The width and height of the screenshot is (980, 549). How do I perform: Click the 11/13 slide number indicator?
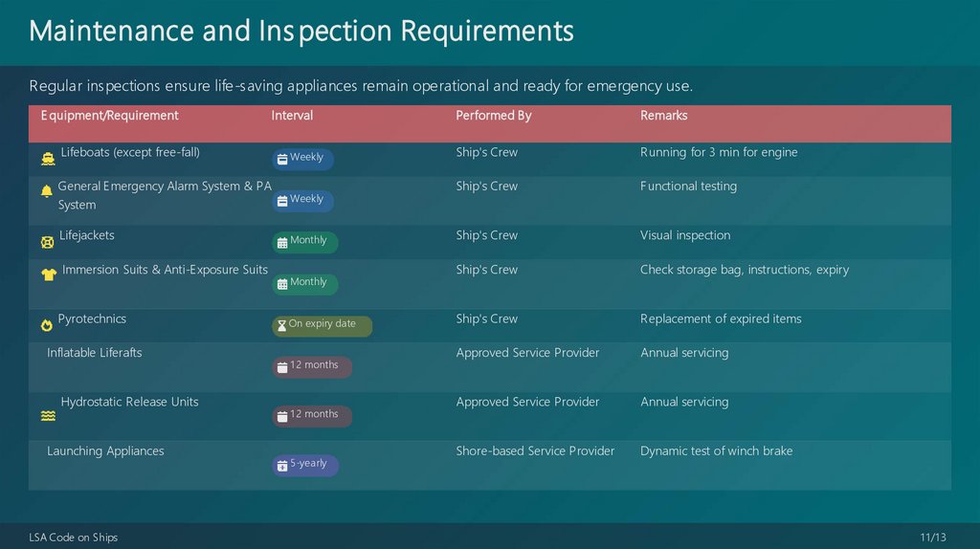pos(933,538)
